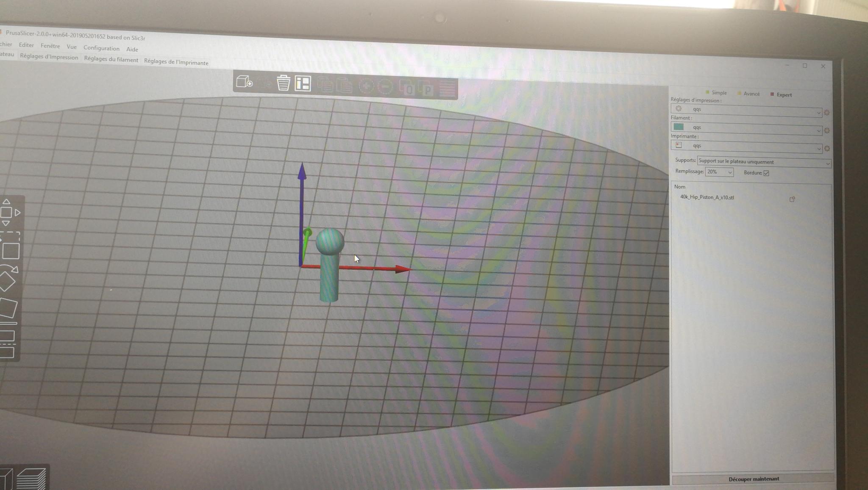Click the Nom column header
Image resolution: width=868 pixels, height=490 pixels.
tap(679, 187)
